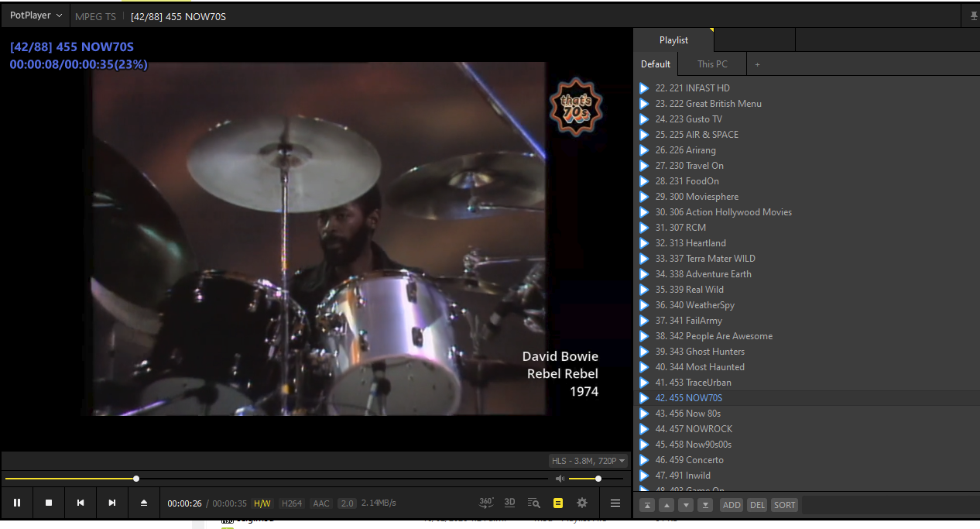Select playlist item 44. 457 NOWROCK

click(807, 429)
